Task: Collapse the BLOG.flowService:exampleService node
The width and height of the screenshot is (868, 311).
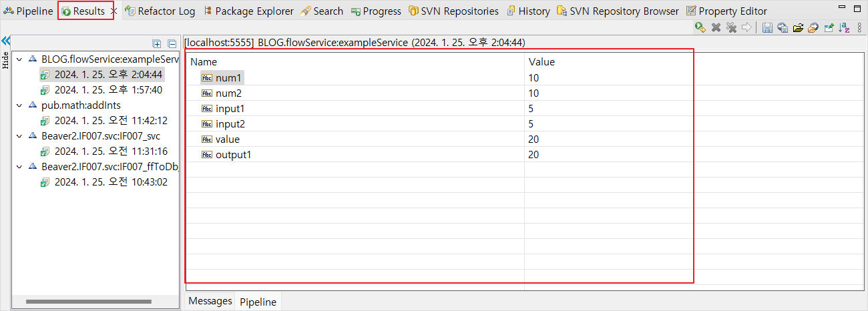Action: [x=19, y=59]
